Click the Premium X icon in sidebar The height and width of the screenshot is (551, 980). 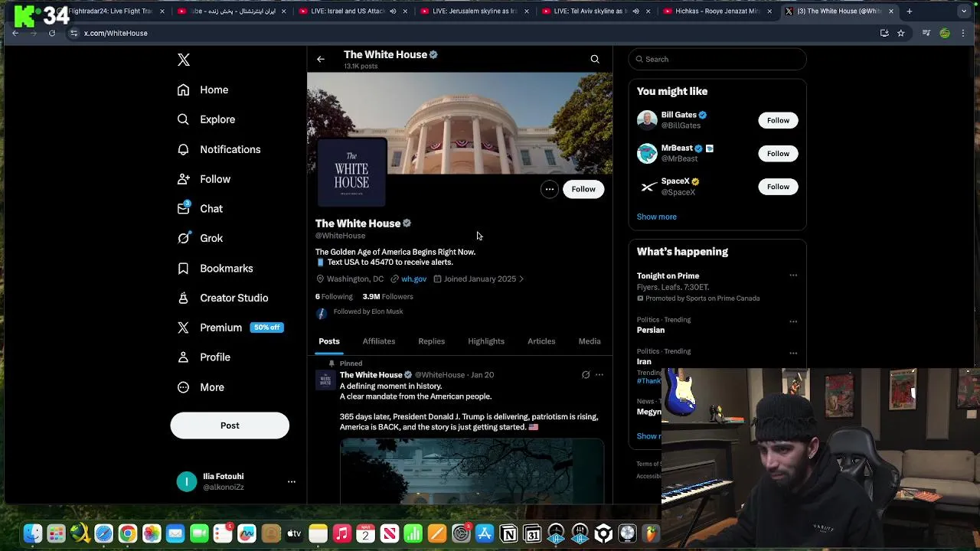(183, 328)
